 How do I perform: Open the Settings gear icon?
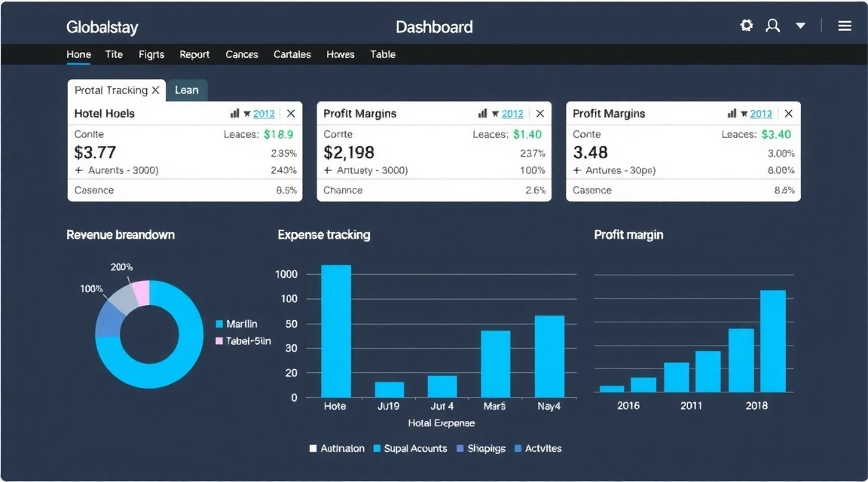pyautogui.click(x=746, y=25)
